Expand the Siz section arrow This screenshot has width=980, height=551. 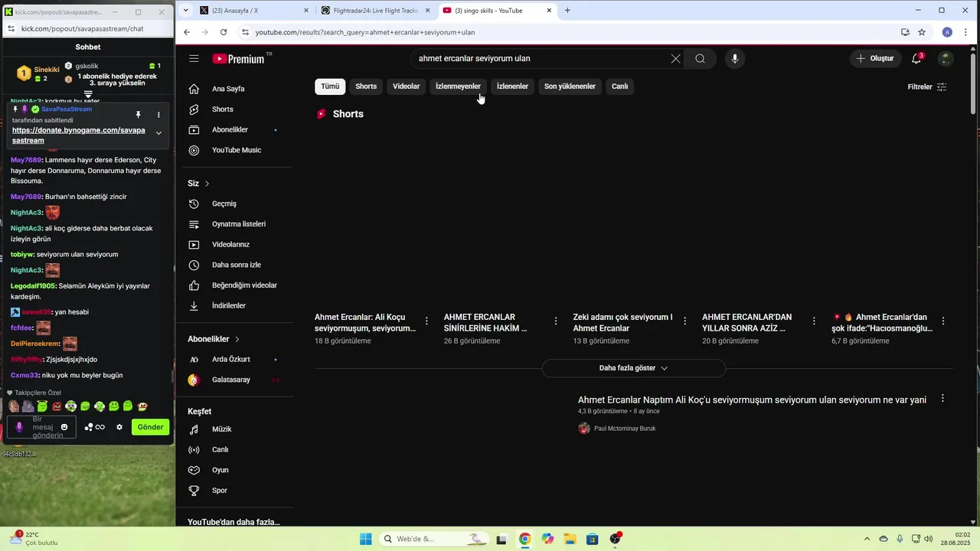click(x=207, y=184)
